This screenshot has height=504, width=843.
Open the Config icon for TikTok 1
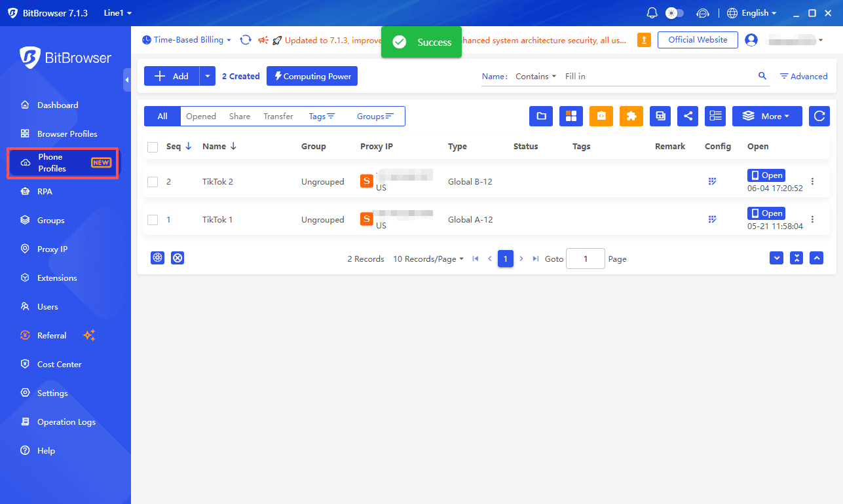(713, 219)
